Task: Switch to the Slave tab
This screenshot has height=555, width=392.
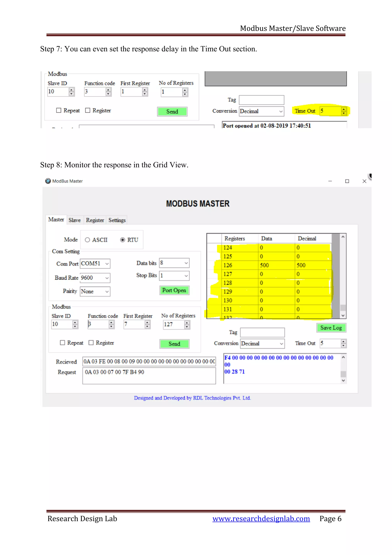Action: click(x=75, y=220)
